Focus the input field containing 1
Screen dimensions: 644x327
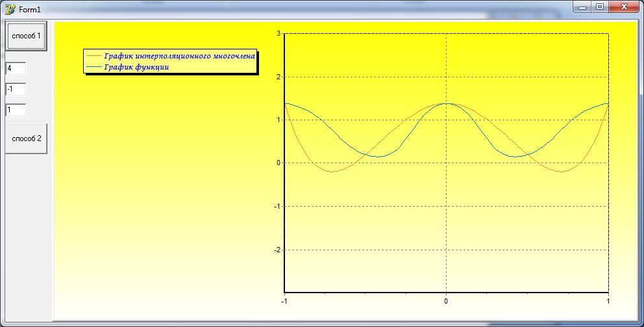pyautogui.click(x=16, y=110)
